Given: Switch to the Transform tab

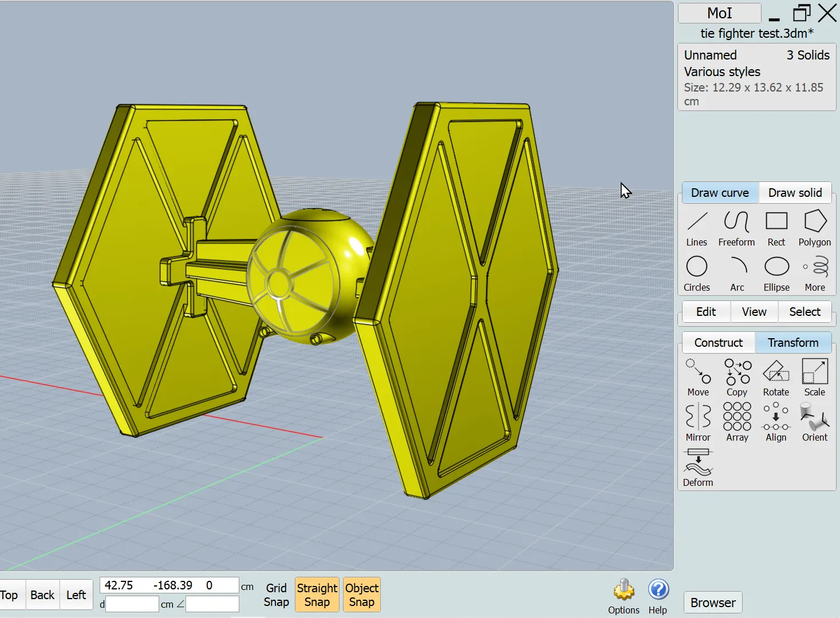Looking at the screenshot, I should (x=793, y=343).
